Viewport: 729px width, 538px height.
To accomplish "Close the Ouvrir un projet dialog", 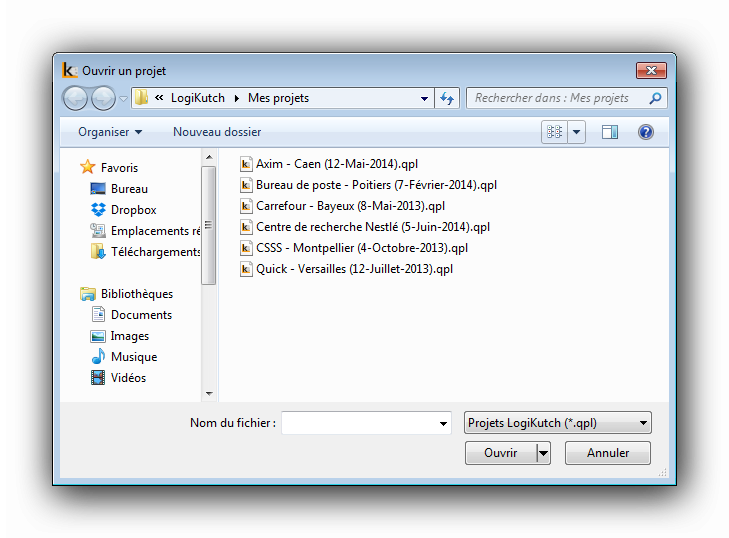I will (x=651, y=71).
